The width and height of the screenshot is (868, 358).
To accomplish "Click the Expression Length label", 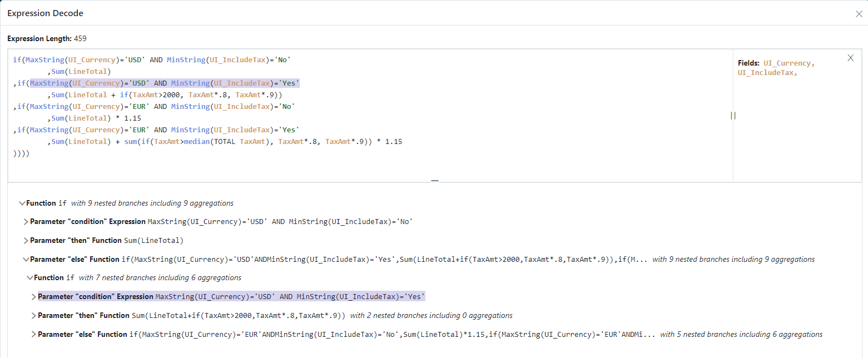I will tap(39, 38).
